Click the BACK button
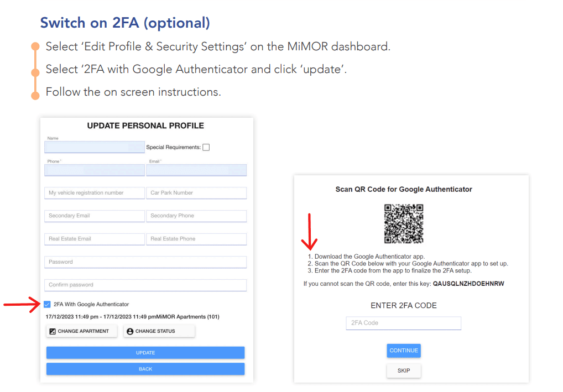Image resolution: width=563 pixels, height=392 pixels. pyautogui.click(x=145, y=369)
